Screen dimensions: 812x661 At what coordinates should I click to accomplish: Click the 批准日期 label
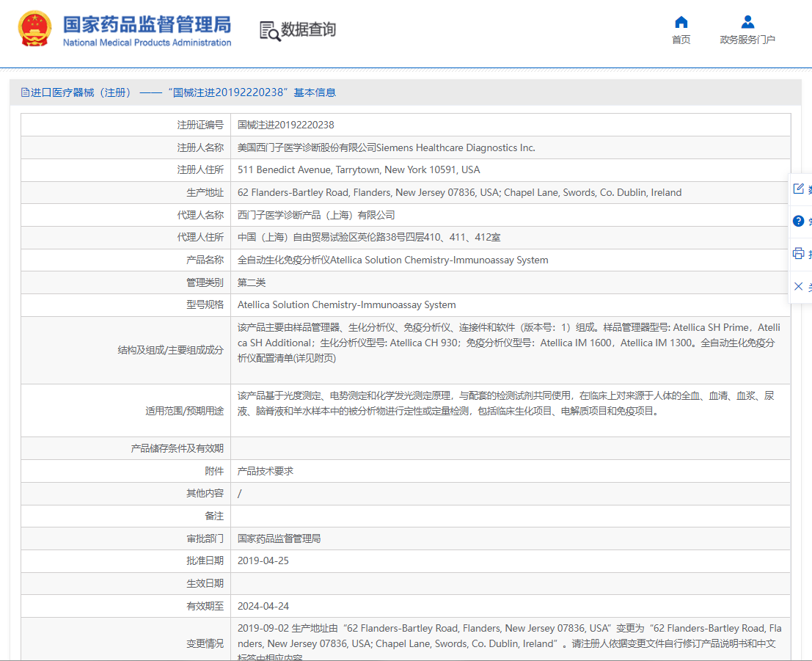pyautogui.click(x=205, y=561)
